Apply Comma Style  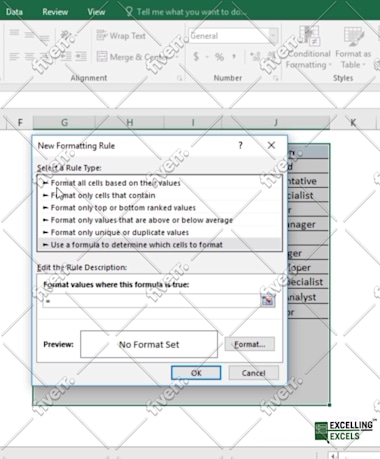[x=234, y=57]
